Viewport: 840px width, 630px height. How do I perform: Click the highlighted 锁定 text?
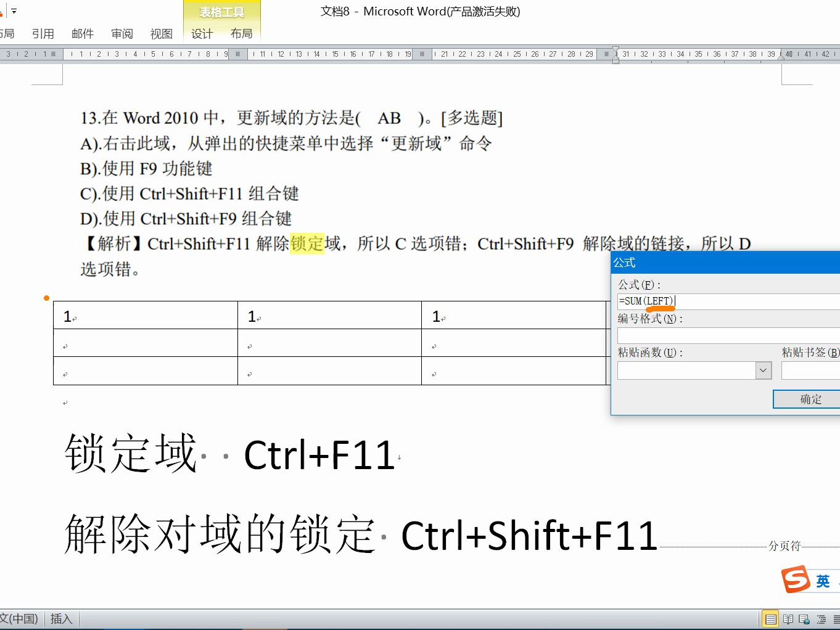coord(307,243)
